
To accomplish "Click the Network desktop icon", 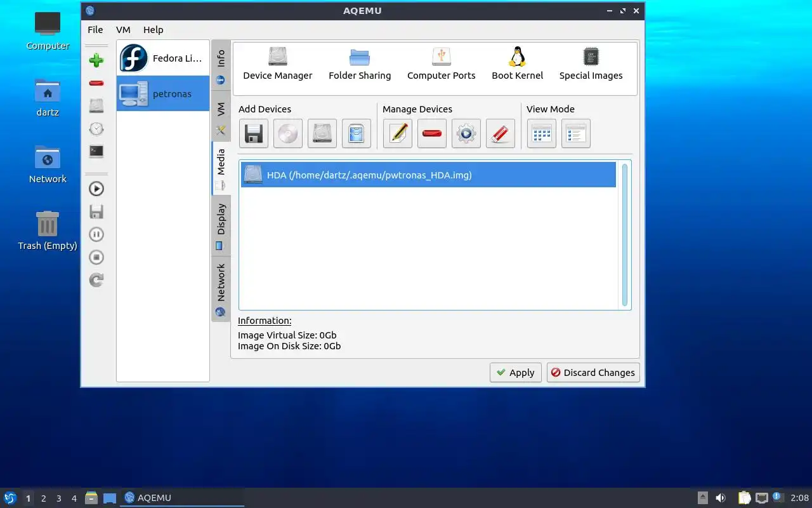I will click(48, 164).
